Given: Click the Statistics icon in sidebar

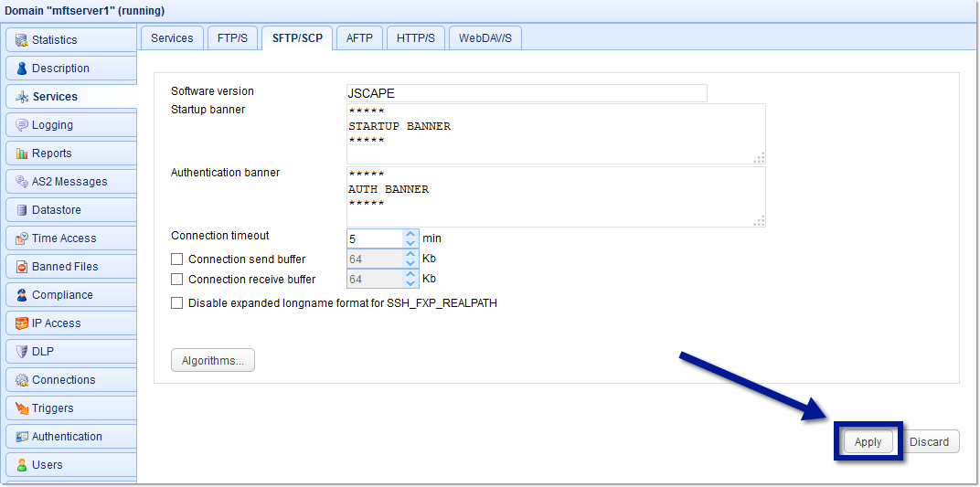Looking at the screenshot, I should (x=22, y=40).
